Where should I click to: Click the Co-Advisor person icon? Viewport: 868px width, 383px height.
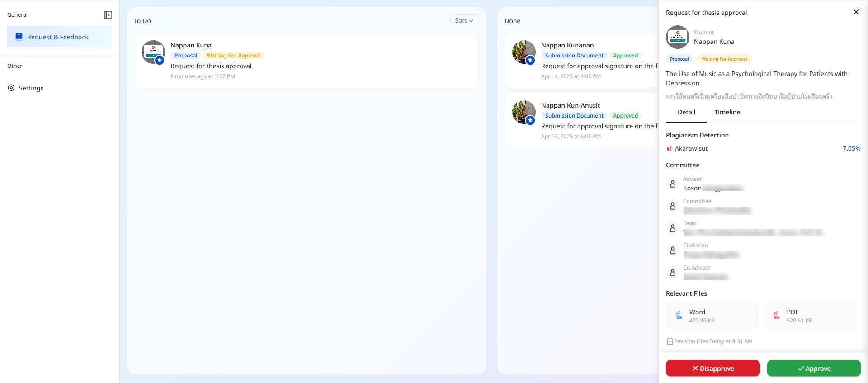pyautogui.click(x=673, y=273)
